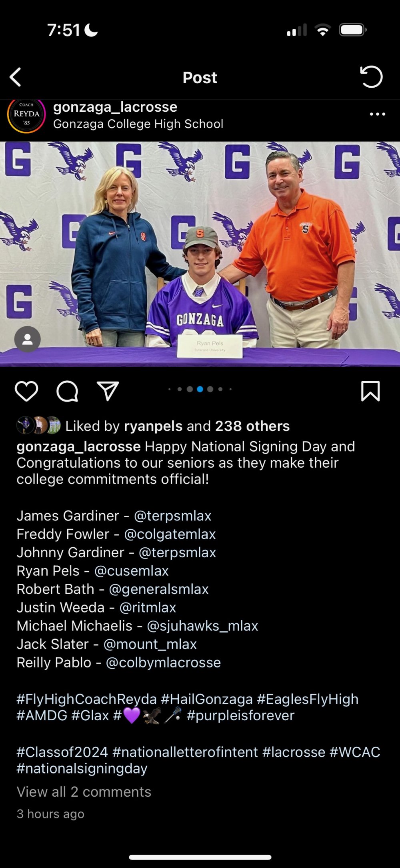Tap the carousel page indicator dots
The width and height of the screenshot is (400, 868).
point(200,389)
